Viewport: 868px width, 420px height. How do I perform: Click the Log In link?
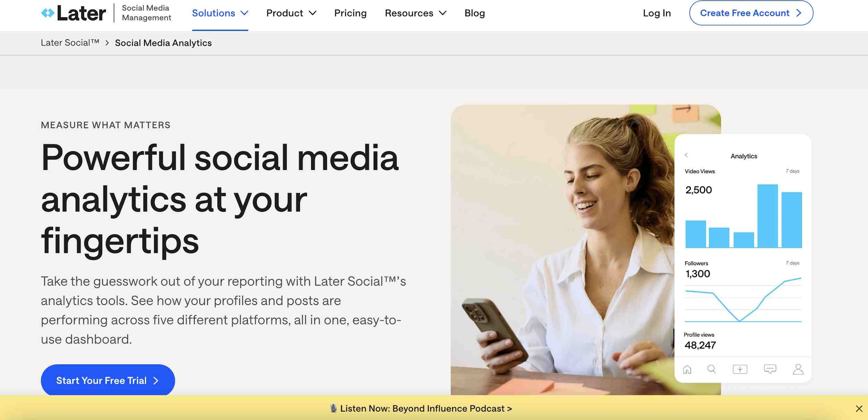point(657,13)
